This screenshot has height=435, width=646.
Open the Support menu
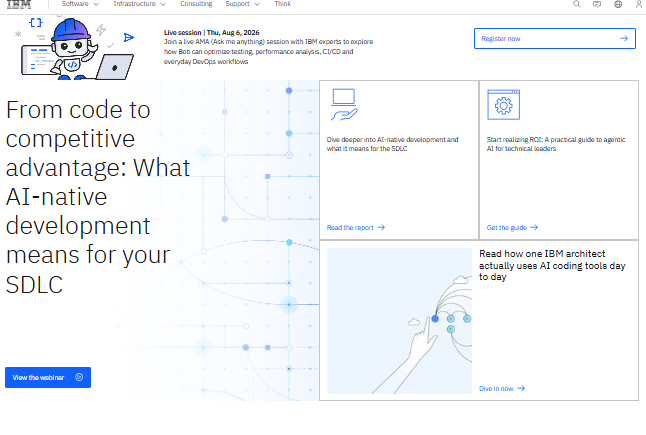click(x=242, y=4)
